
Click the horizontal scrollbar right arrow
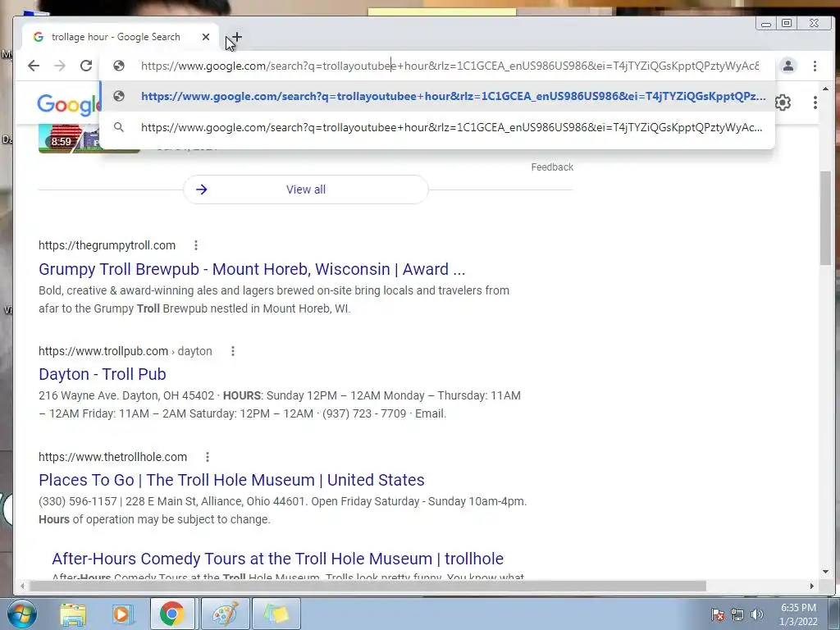811,586
